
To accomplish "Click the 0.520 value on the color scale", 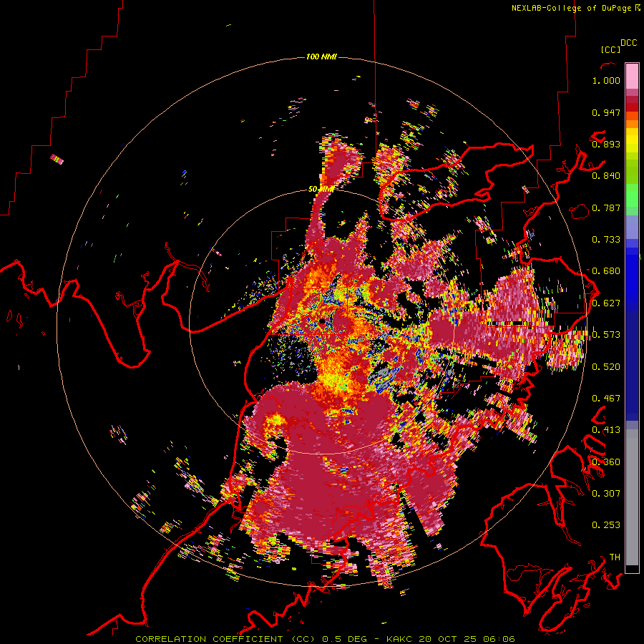I will click(606, 367).
